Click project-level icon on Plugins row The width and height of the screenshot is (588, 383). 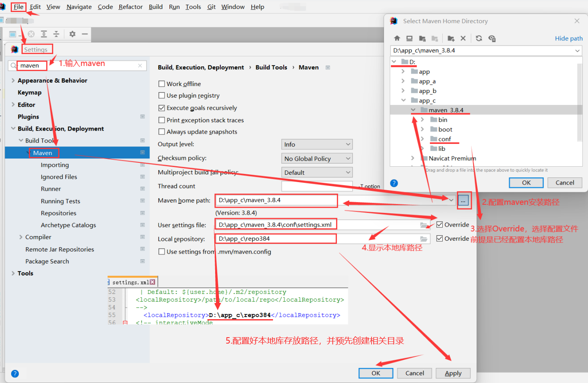click(142, 117)
